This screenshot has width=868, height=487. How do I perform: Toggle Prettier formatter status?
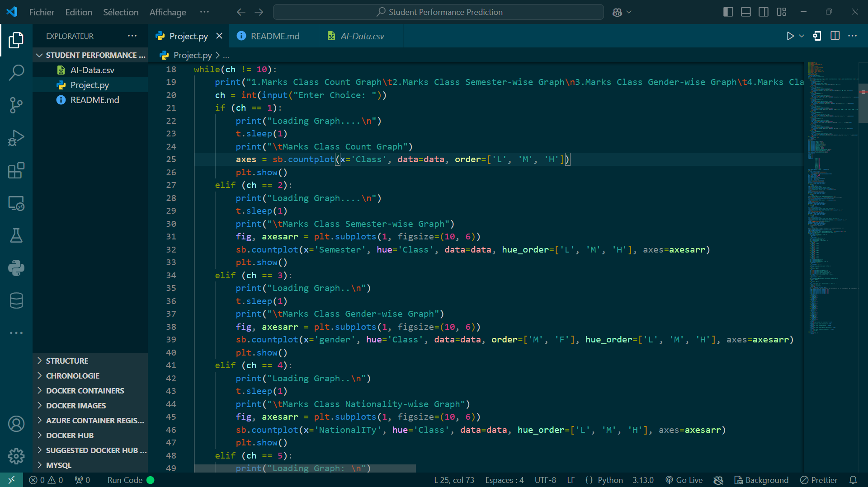819,480
